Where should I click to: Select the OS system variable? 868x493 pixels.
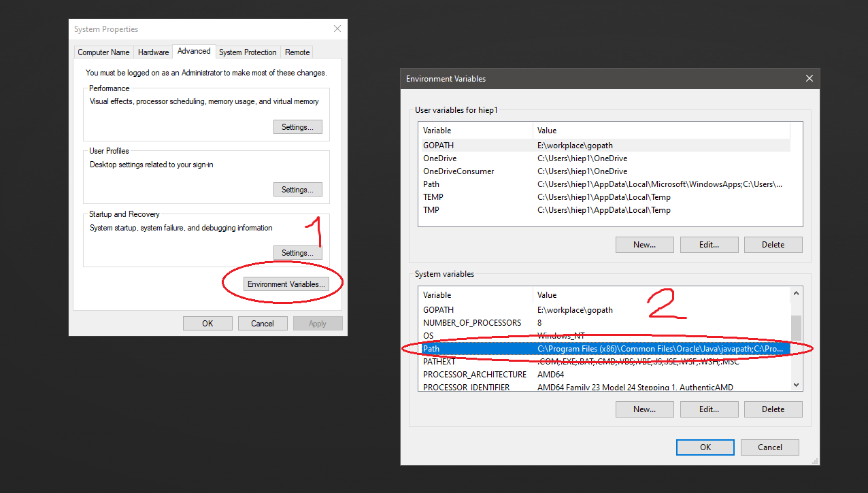(605, 336)
